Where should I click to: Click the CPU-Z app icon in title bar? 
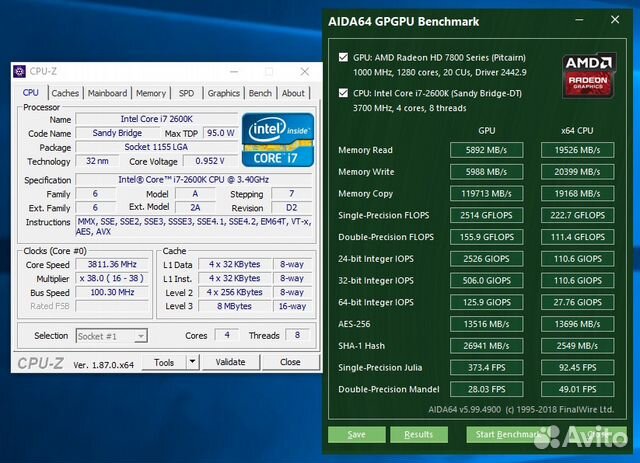point(20,71)
